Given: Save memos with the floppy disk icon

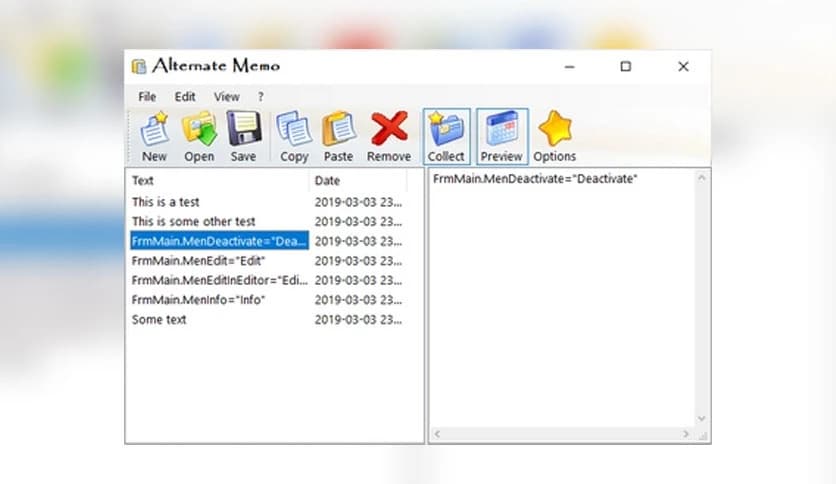Looking at the screenshot, I should point(243,136).
